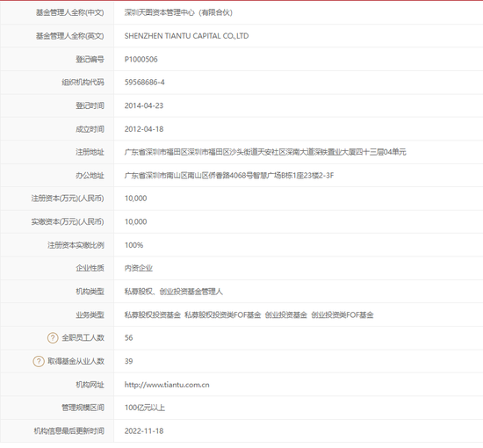Viewport: 483px width, 448px height.
Task: Click the 私募股权、创业投资基金管理人 value
Action: [x=173, y=292]
